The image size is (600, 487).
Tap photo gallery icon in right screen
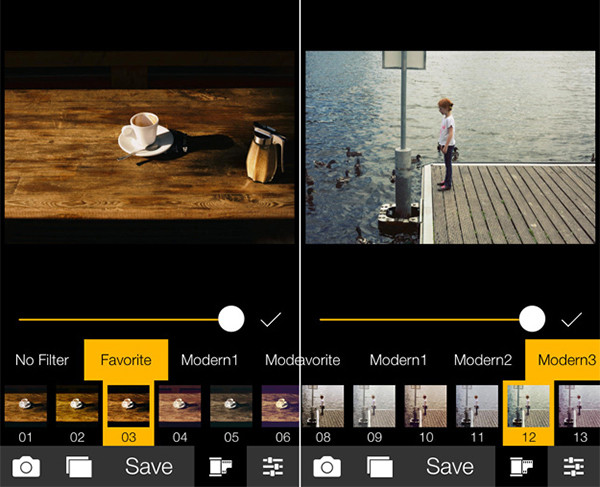[x=380, y=466]
